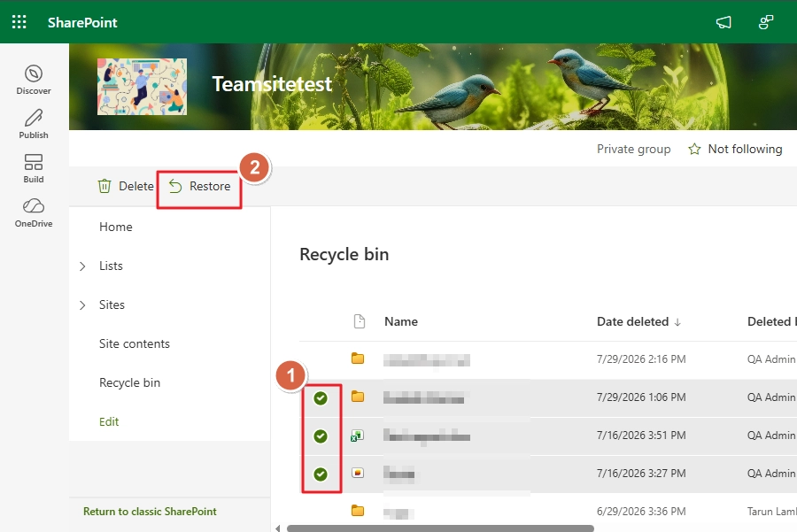Image resolution: width=797 pixels, height=532 pixels.
Task: Click the Recycle bin page heading
Action: (x=344, y=254)
